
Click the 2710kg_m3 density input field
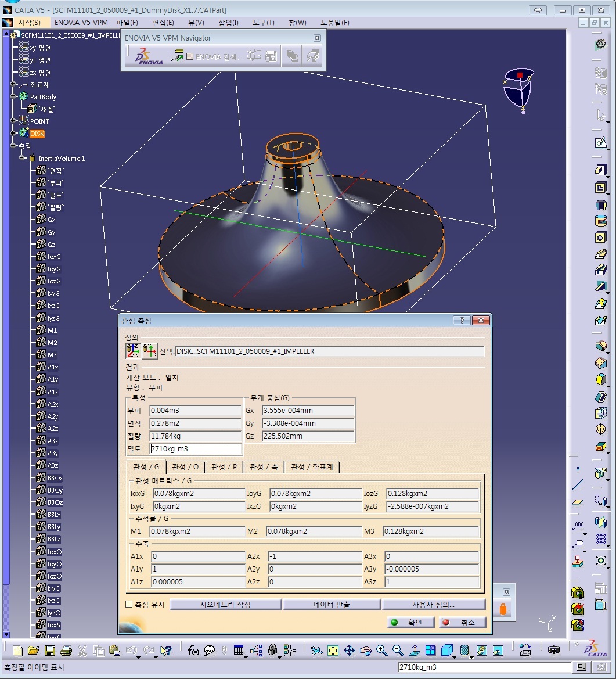point(196,448)
